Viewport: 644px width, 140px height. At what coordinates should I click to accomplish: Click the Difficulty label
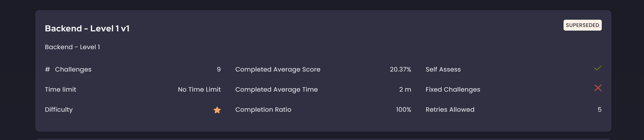click(x=59, y=110)
